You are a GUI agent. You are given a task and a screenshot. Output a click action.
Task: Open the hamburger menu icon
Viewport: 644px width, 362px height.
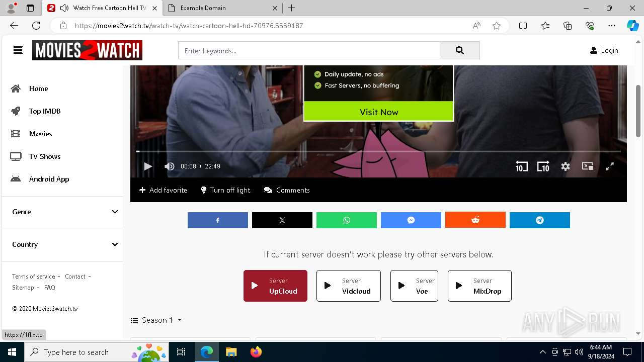pyautogui.click(x=18, y=50)
